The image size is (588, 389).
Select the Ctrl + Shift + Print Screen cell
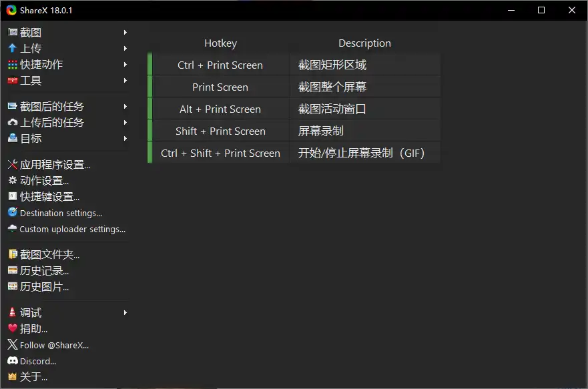point(220,153)
